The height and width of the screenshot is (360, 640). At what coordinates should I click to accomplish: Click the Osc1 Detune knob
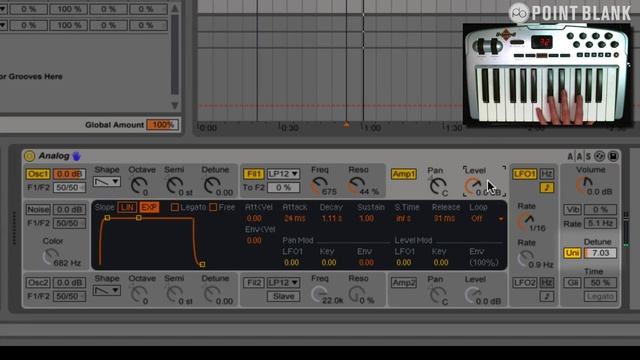tap(211, 186)
